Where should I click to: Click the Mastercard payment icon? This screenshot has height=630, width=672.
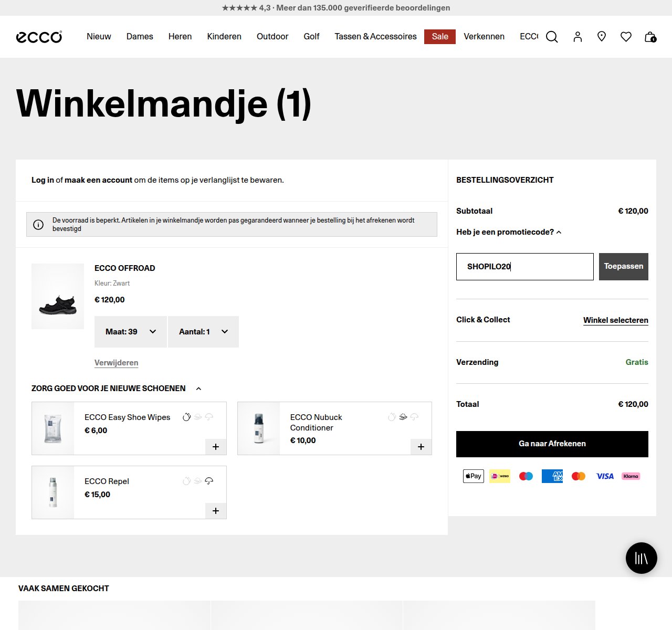point(579,476)
